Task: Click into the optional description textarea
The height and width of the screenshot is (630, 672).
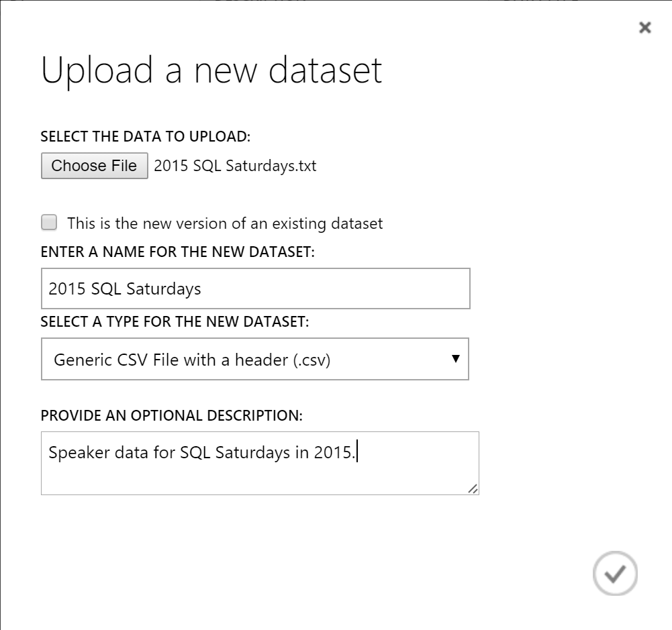Action: pos(260,464)
